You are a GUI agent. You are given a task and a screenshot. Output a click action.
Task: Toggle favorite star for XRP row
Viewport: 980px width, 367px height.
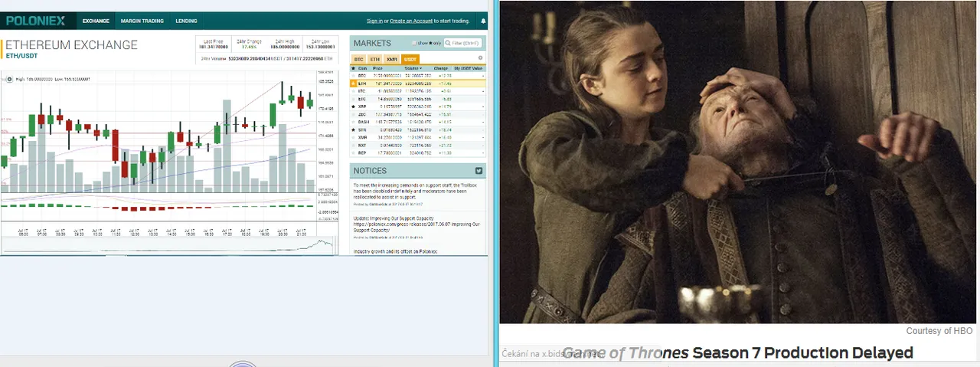(353, 106)
